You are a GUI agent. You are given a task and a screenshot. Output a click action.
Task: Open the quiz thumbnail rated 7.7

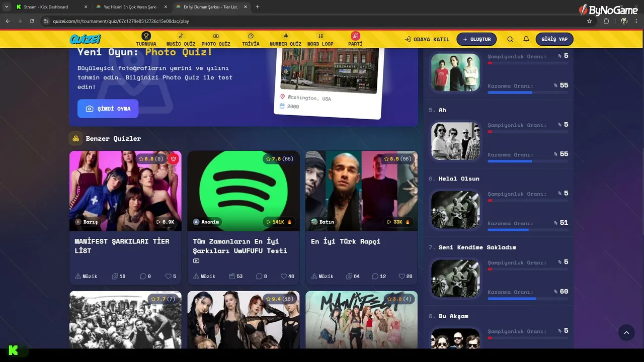125,320
